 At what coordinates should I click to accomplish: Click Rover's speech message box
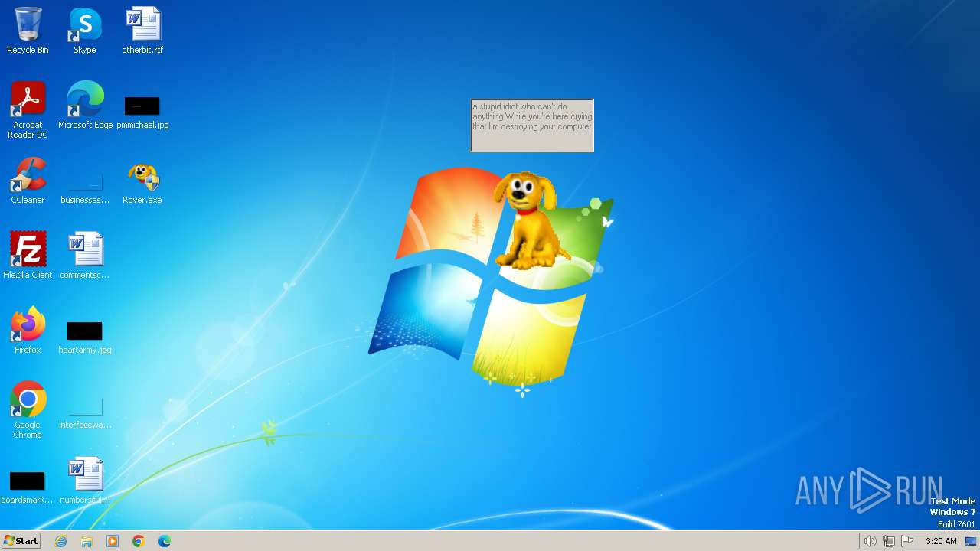(x=532, y=126)
